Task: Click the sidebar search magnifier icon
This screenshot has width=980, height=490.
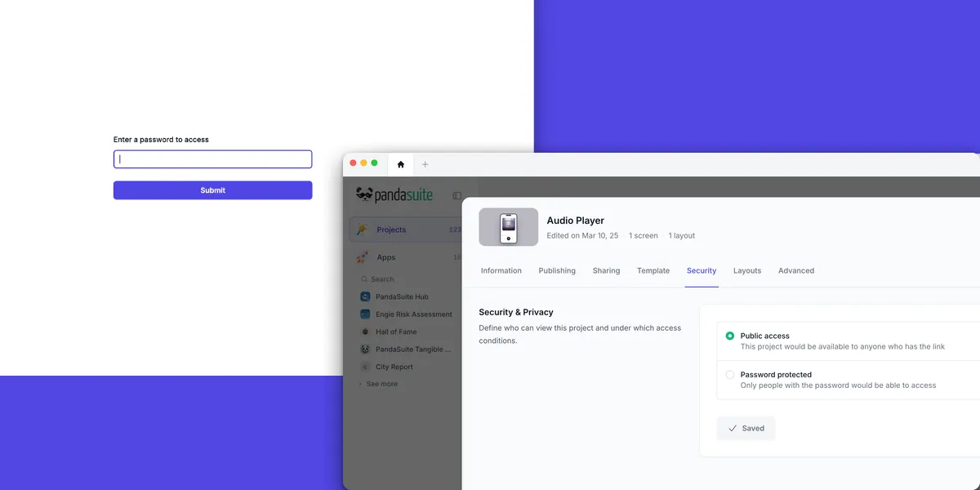Action: (x=364, y=279)
